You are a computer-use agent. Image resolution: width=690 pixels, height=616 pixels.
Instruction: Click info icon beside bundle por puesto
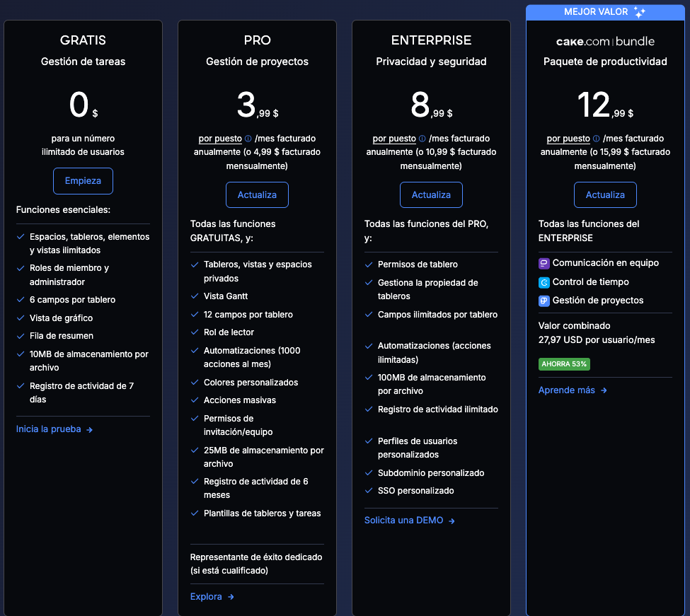point(597,139)
